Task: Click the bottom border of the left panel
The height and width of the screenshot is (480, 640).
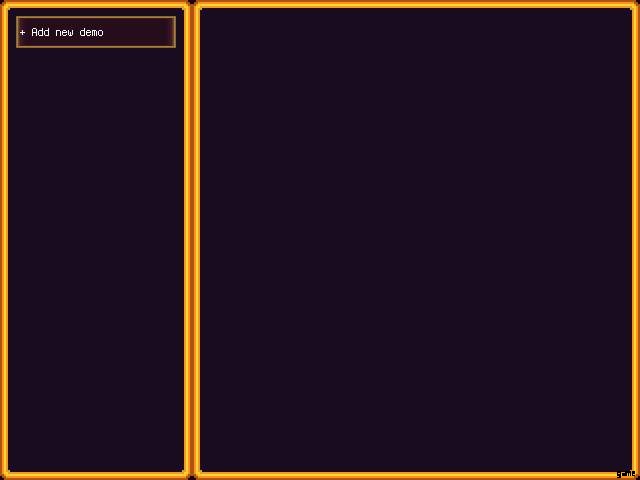Action: pyautogui.click(x=96, y=474)
